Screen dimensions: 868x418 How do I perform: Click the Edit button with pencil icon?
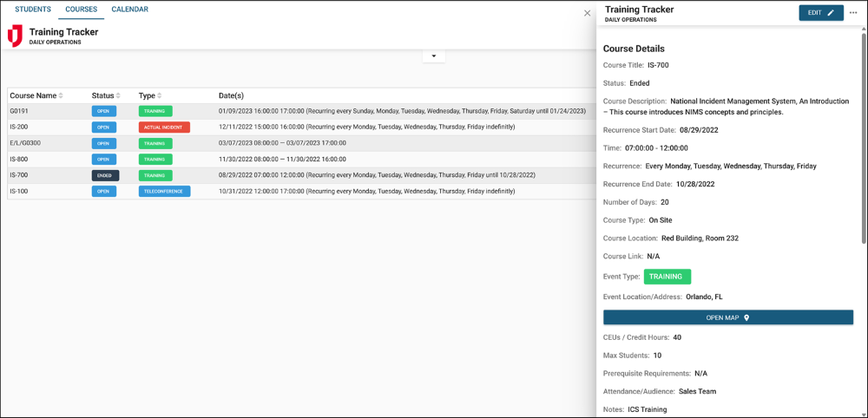tap(820, 13)
